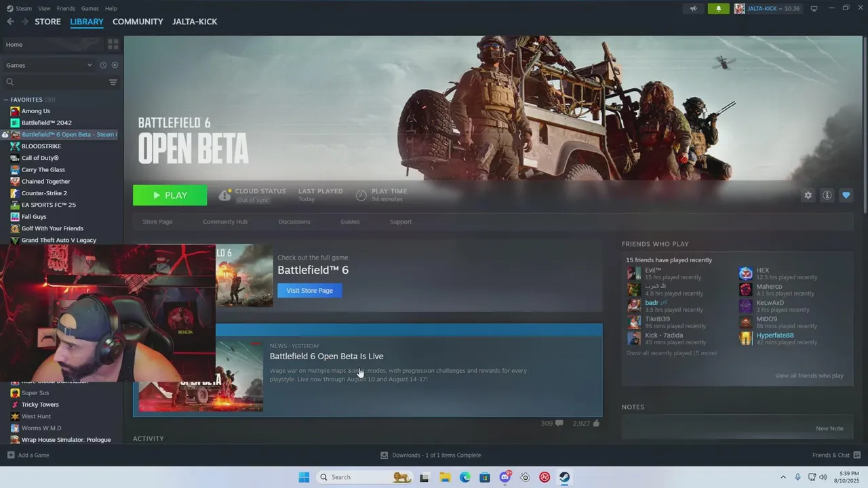Select Home in the library sidebar
Screen dimensions: 868x488
click(53, 44)
